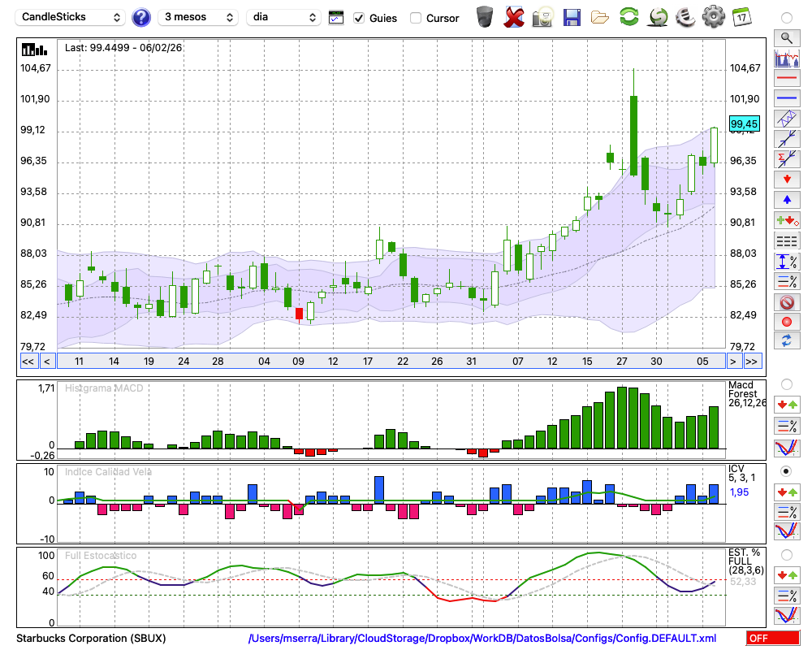Open the settings gear icon
Image resolution: width=812 pixels, height=650 pixels.
[713, 16]
